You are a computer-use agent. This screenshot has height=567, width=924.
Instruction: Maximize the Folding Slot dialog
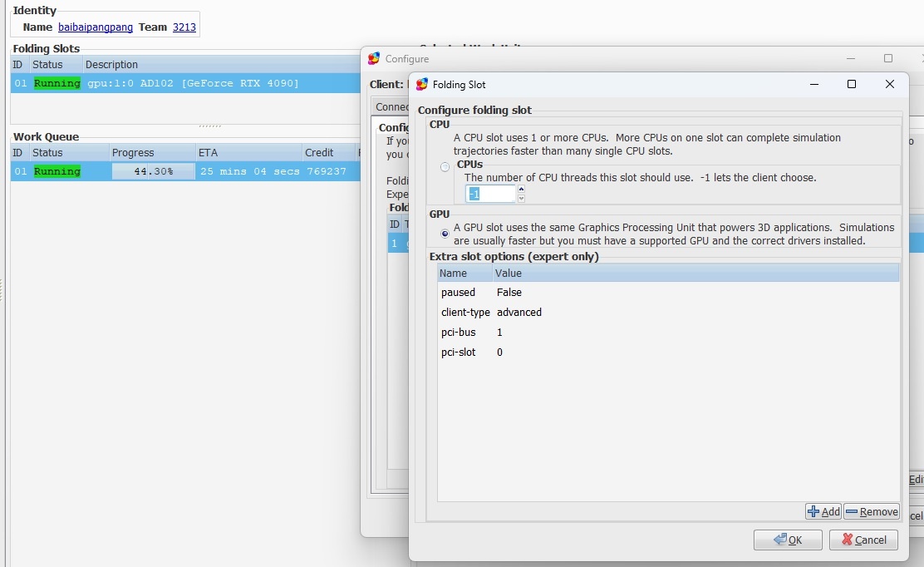tap(852, 84)
